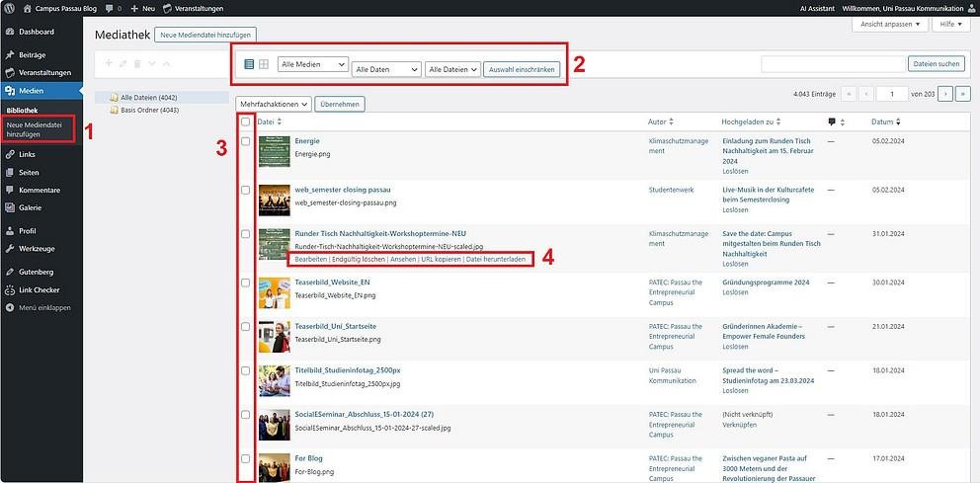Sort by Autor column
Image resolution: width=980 pixels, height=483 pixels.
(x=661, y=121)
